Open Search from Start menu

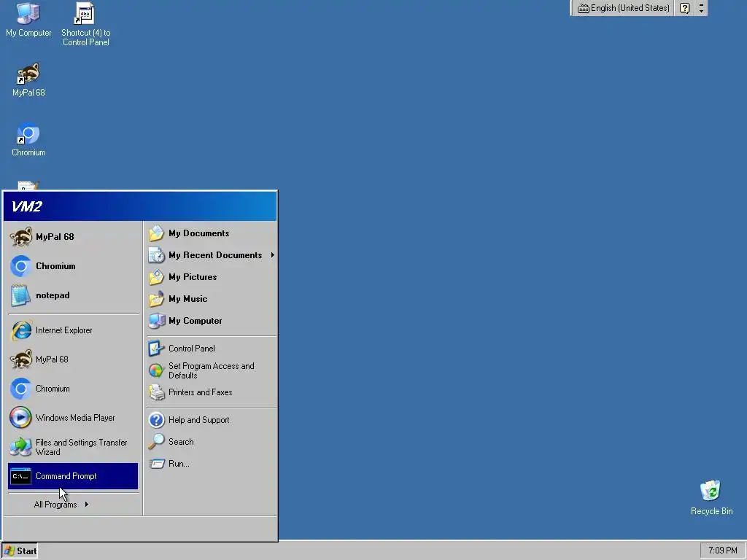(212, 442)
